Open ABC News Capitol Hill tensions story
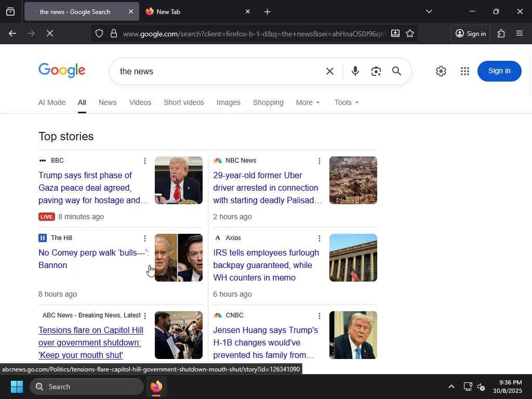Viewport: 532px width, 399px height. point(90,342)
